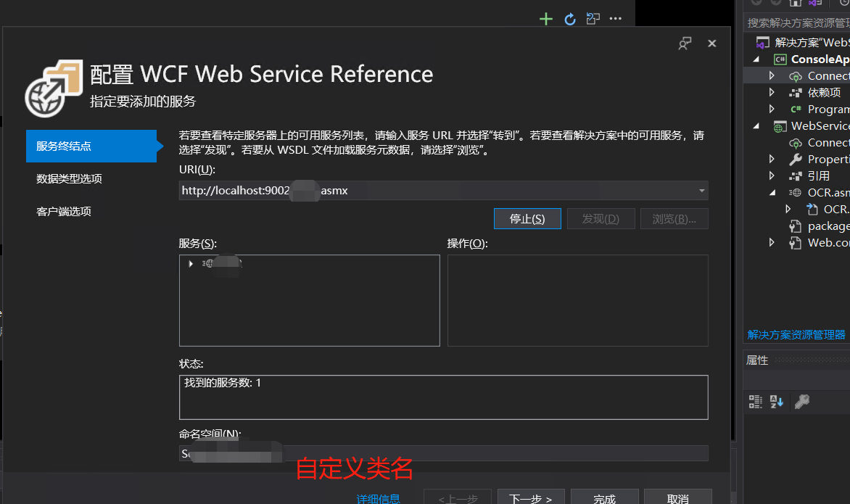The width and height of the screenshot is (850, 504).
Task: Click the pending changes clock icon
Action: (x=846, y=4)
